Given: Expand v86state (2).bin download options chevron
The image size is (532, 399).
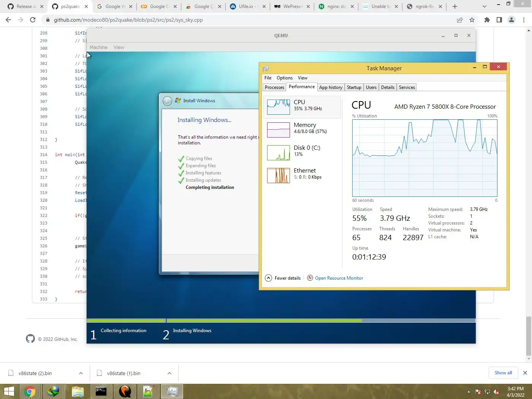Looking at the screenshot, I should (x=81, y=373).
